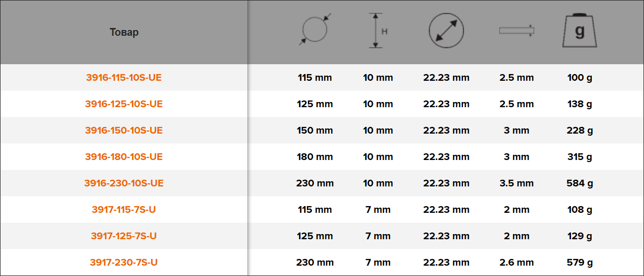644x276 pixels.
Task: Select the 180 mm diameter cell
Action: click(x=315, y=157)
